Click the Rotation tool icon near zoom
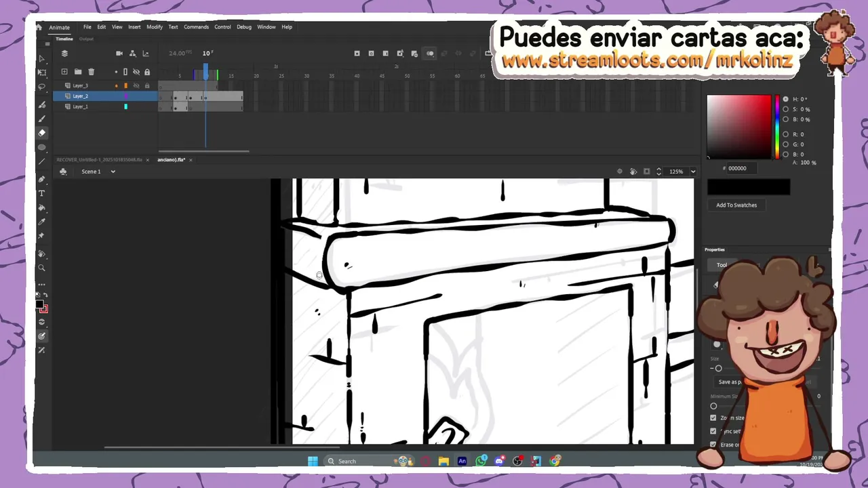868x488 pixels. click(x=633, y=171)
